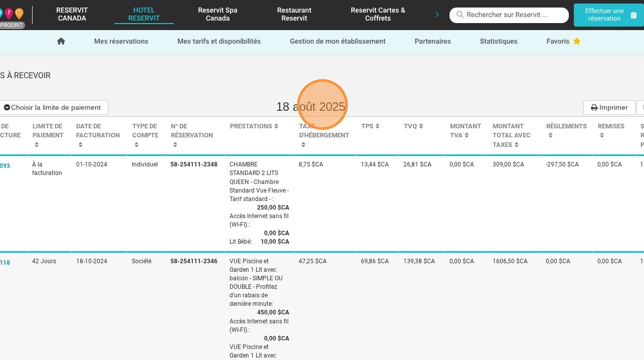The image size is (644, 360).
Task: Open the Partenaires menu
Action: point(433,41)
